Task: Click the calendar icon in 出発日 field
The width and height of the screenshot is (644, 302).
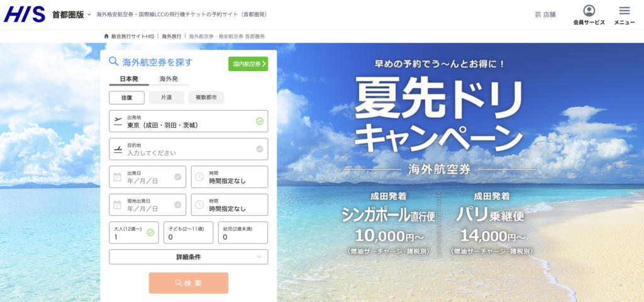Action: click(x=118, y=177)
